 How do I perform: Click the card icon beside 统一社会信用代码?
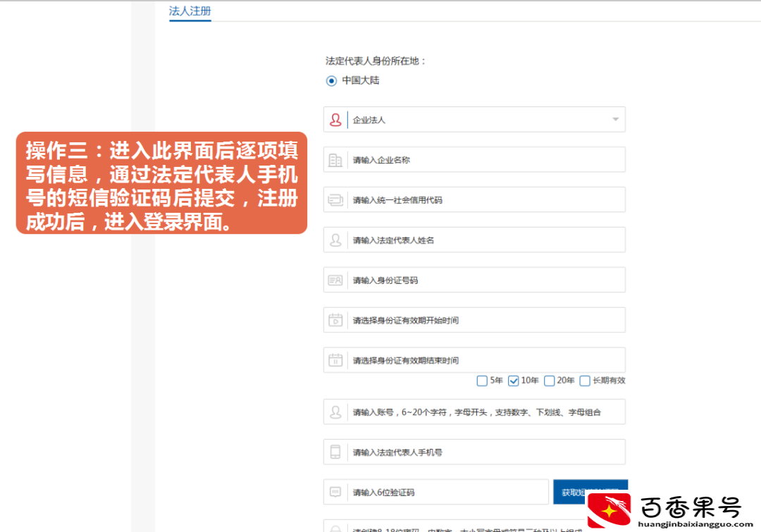tap(335, 200)
